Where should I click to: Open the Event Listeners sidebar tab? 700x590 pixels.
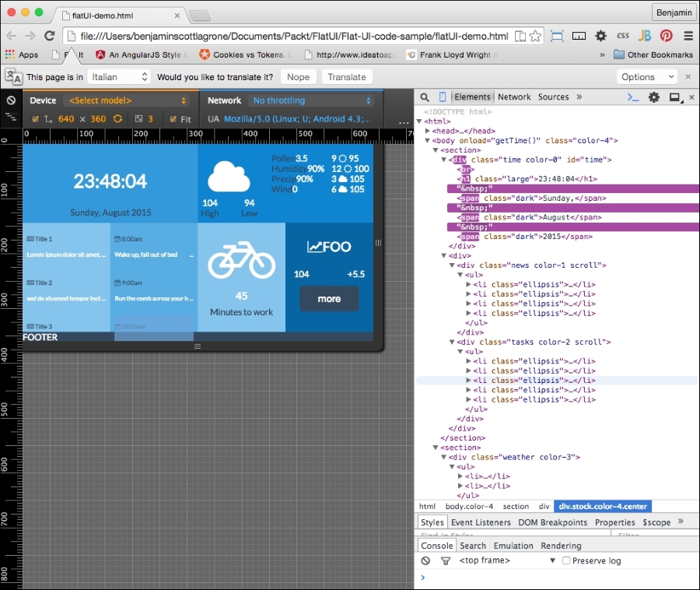click(x=481, y=522)
